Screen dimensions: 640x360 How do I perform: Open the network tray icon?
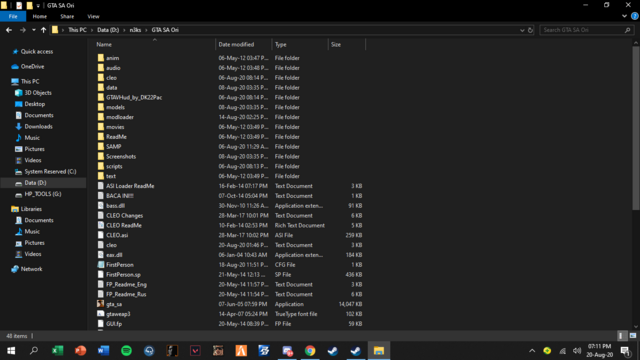click(x=562, y=351)
